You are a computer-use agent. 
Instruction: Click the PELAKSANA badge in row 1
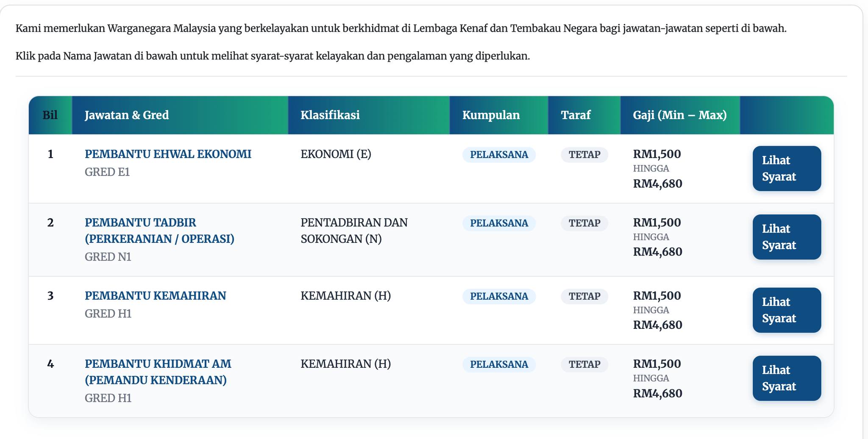(x=499, y=155)
